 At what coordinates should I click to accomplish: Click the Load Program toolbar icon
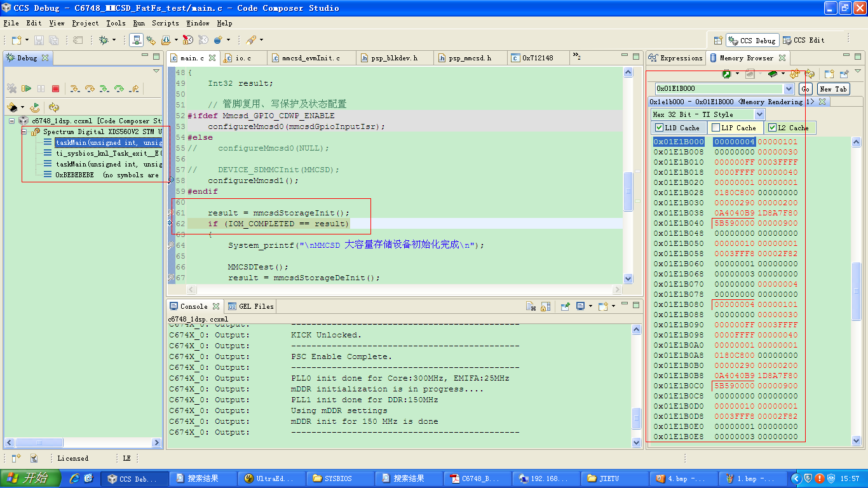point(166,40)
